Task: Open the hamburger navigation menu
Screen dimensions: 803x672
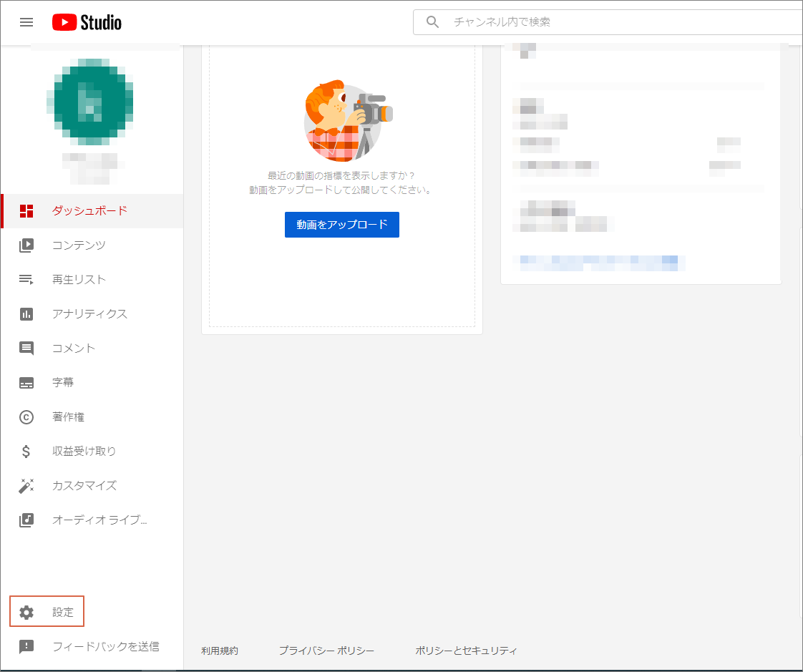Action: click(26, 22)
